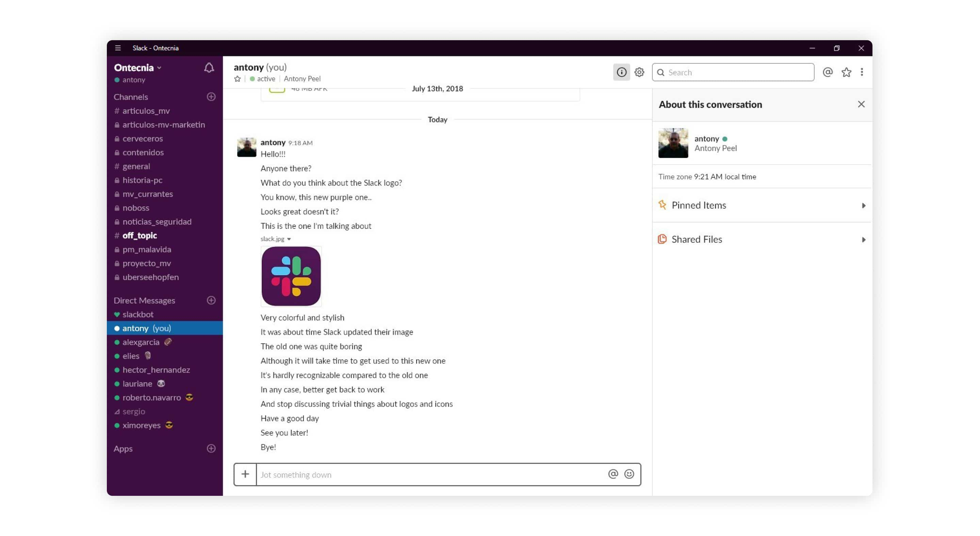The height and width of the screenshot is (536, 980).
Task: Open the general channel
Action: click(136, 166)
